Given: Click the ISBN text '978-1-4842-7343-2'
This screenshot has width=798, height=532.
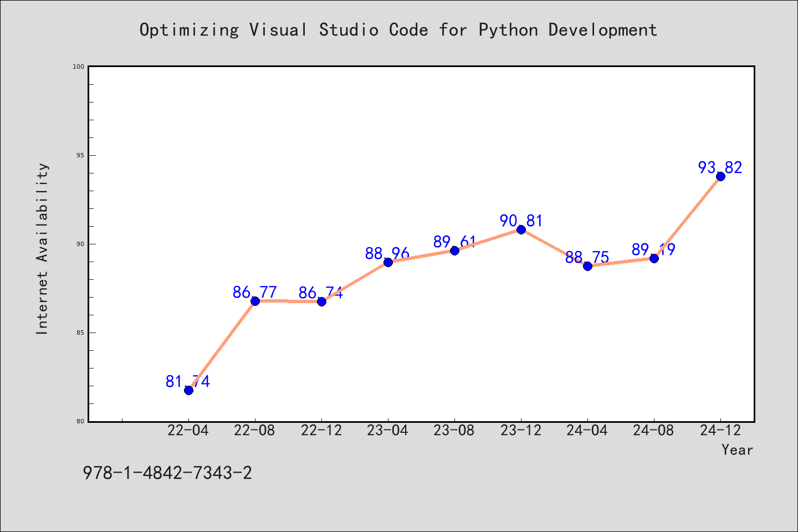Looking at the screenshot, I should tap(167, 473).
